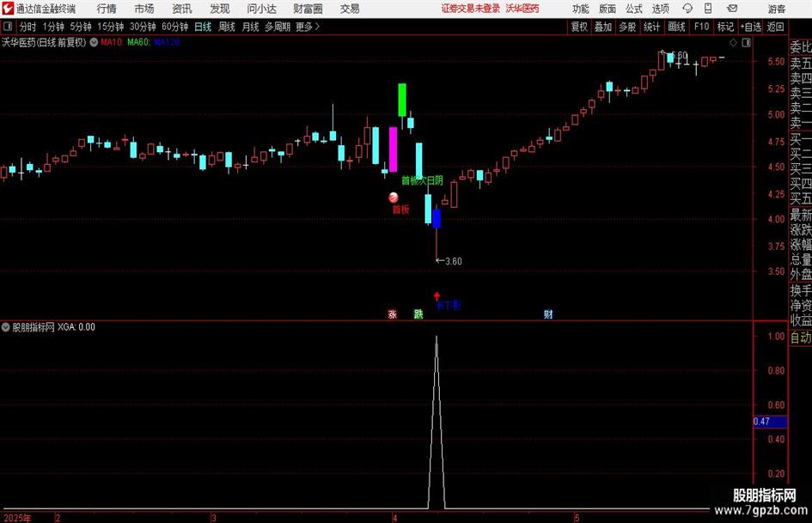Open the 版面 menu
Image resolution: width=812 pixels, height=523 pixels.
point(607,9)
